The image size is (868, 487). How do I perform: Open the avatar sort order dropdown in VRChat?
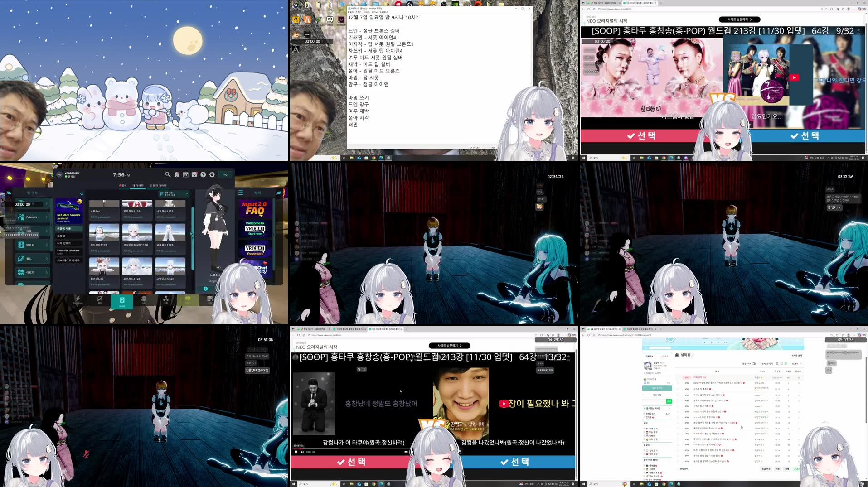[x=174, y=194]
